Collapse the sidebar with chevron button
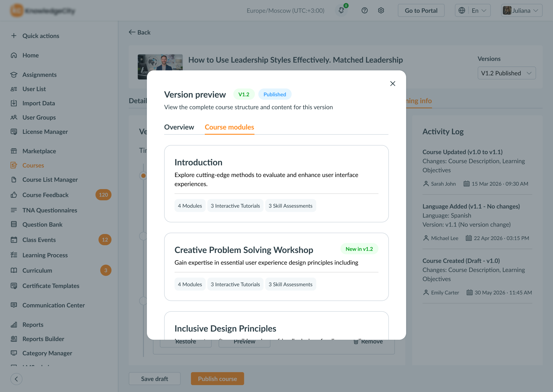553x392 pixels. (x=16, y=379)
